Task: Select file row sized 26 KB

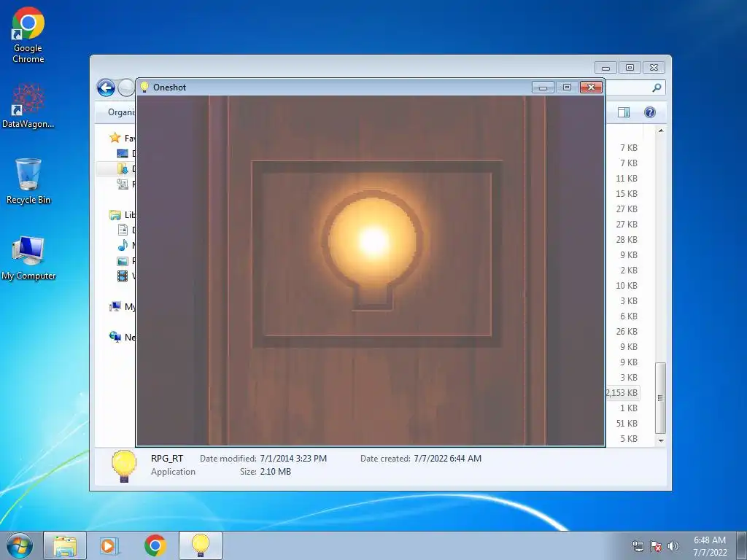Action: (627, 332)
